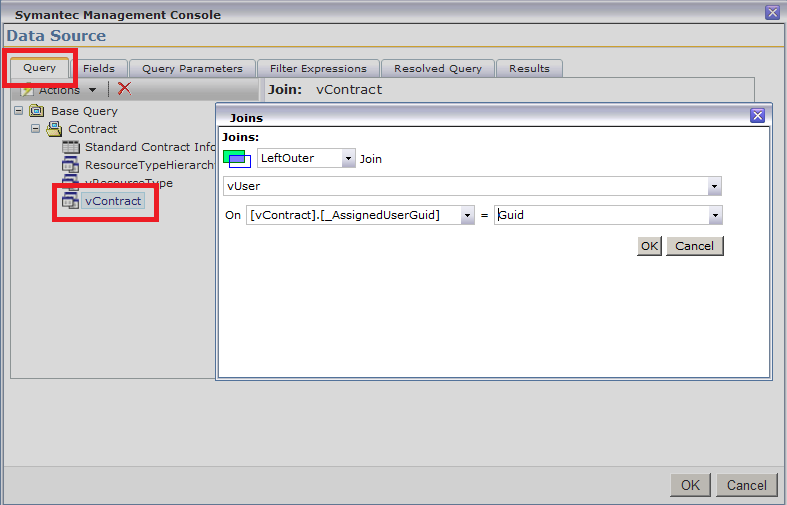This screenshot has height=505, width=787.
Task: Collapse the Base Query tree node
Action: (x=19, y=110)
